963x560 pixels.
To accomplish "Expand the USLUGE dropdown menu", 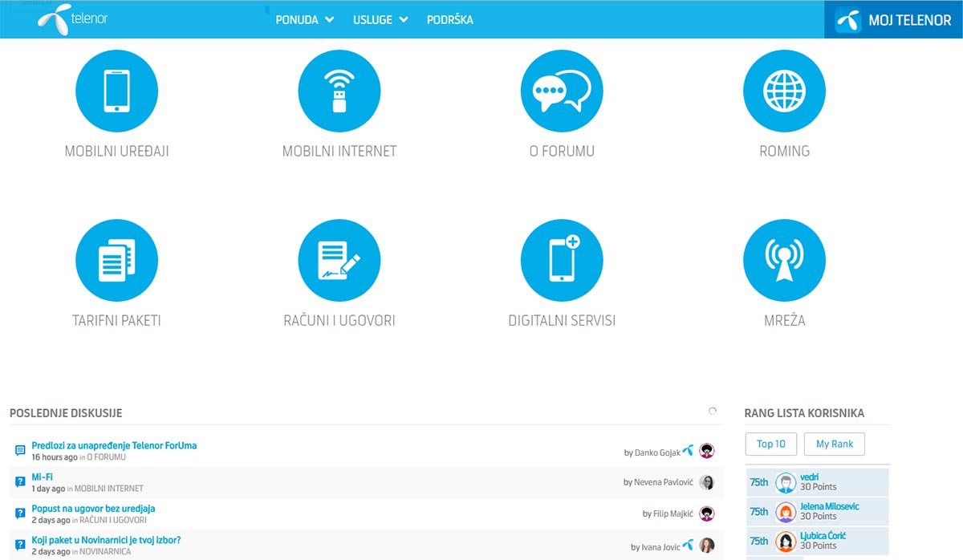I will coord(380,20).
